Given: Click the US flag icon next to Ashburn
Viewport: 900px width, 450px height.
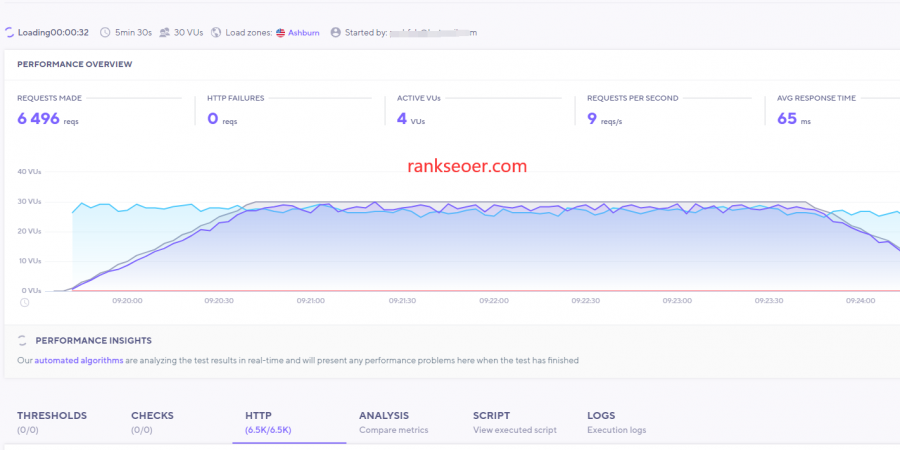Looking at the screenshot, I should (x=280, y=33).
